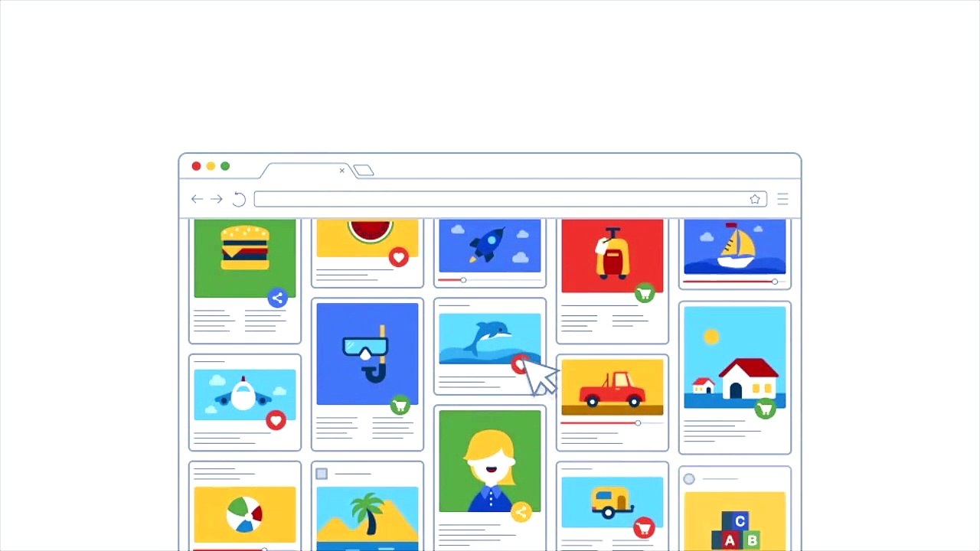Viewport: 980px width, 551px height.
Task: Share the blonde woman card
Action: pyautogui.click(x=521, y=512)
